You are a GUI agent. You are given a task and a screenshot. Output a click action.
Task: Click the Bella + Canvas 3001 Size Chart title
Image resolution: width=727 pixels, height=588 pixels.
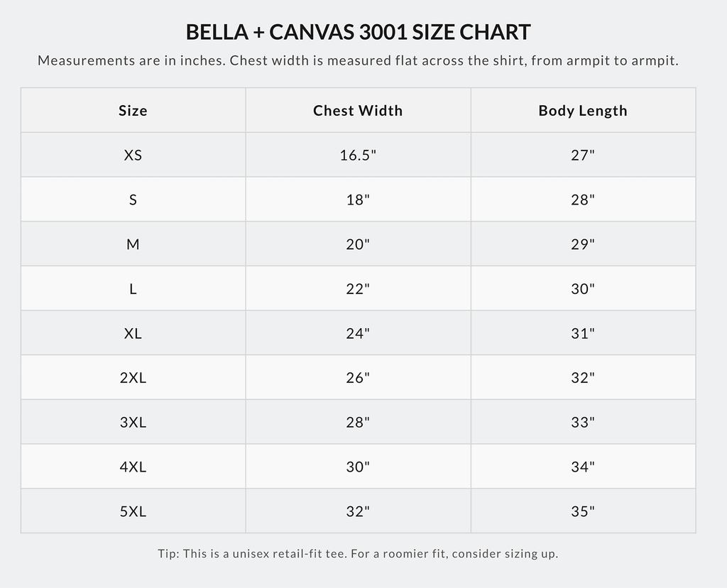358,32
